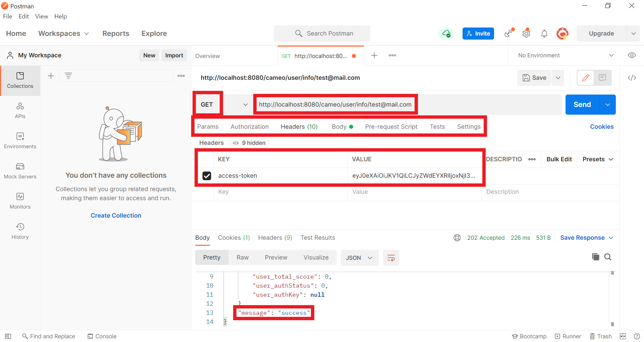View response Cookies (1) tab
Screen dimensions: 644x342
(x=234, y=238)
